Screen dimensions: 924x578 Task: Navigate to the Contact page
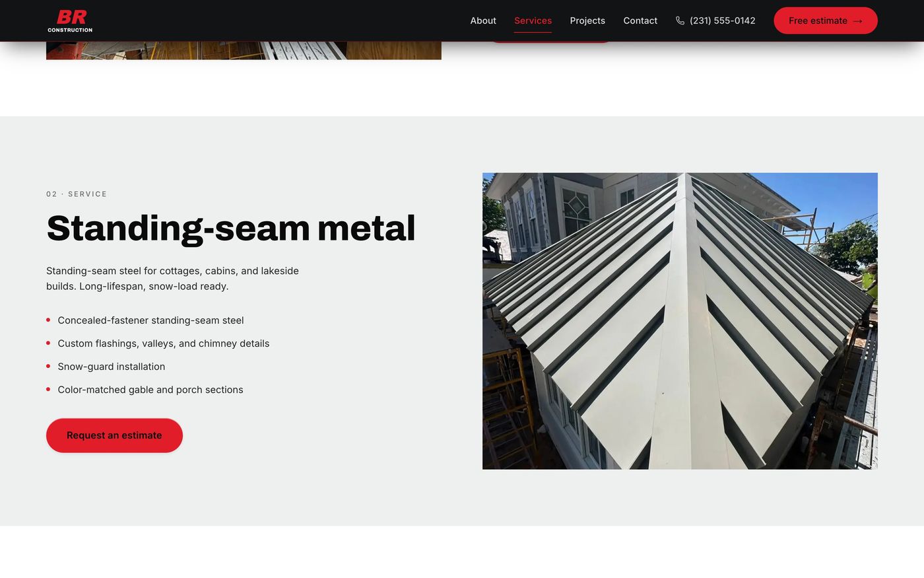640,20
